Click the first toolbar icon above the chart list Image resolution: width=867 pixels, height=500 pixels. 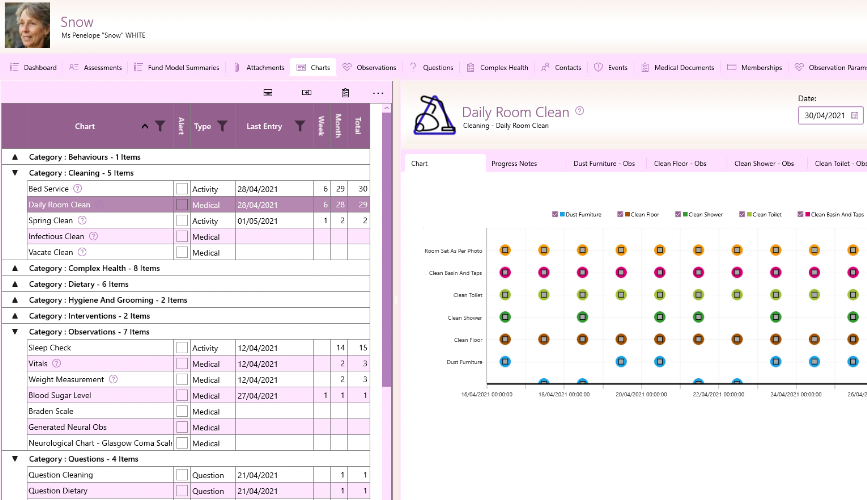click(268, 92)
